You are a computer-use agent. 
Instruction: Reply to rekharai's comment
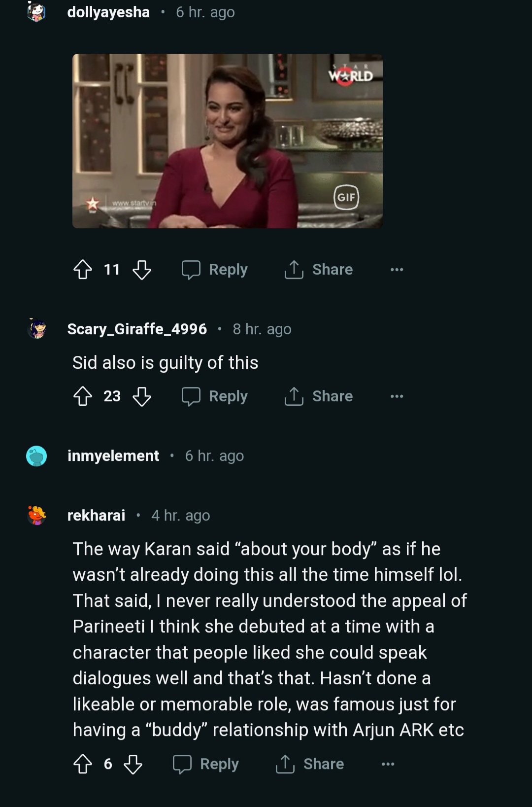[206, 764]
